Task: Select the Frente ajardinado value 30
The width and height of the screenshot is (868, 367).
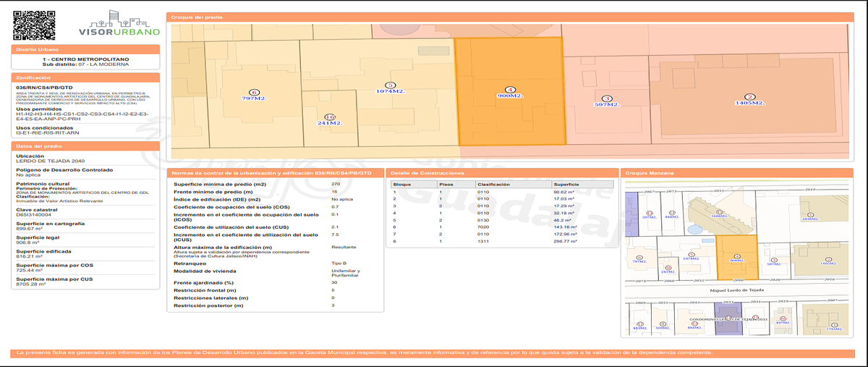Action: coord(334,282)
